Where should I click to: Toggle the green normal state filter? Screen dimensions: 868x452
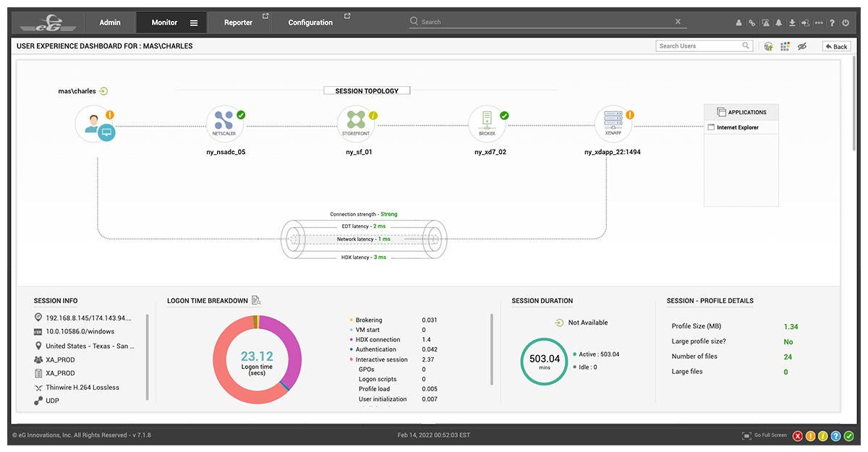pos(848,435)
